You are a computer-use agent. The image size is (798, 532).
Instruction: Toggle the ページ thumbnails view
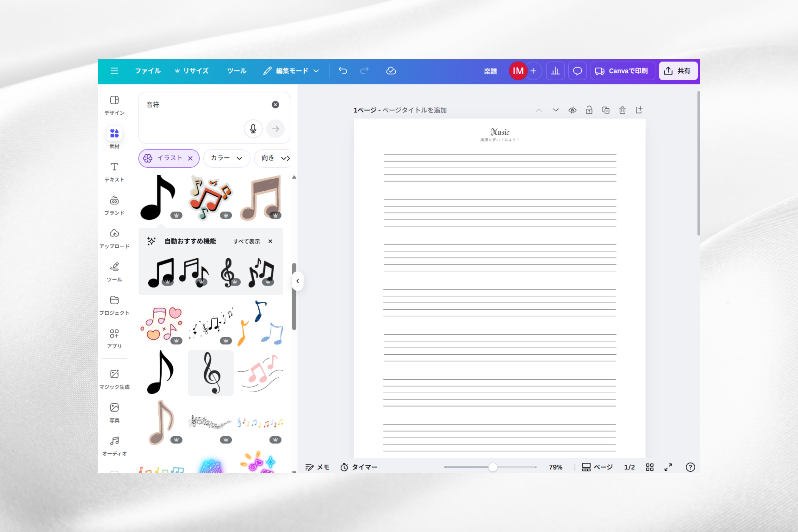tap(597, 467)
